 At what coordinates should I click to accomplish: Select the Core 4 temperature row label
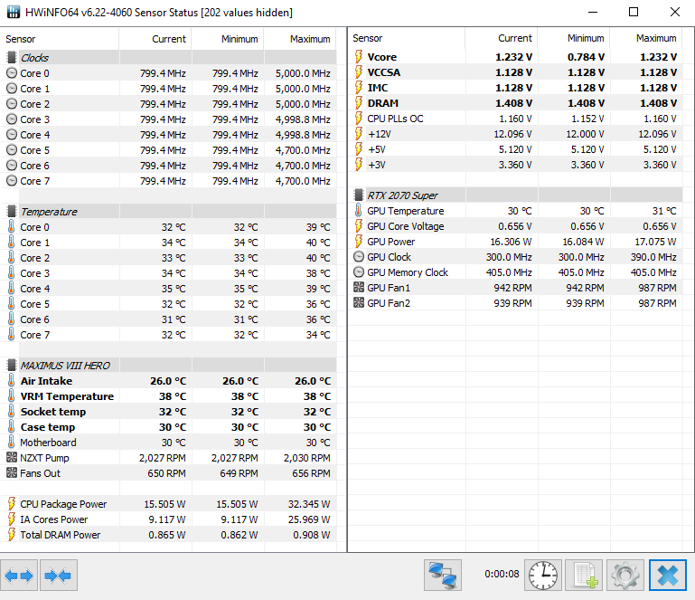tap(35, 288)
